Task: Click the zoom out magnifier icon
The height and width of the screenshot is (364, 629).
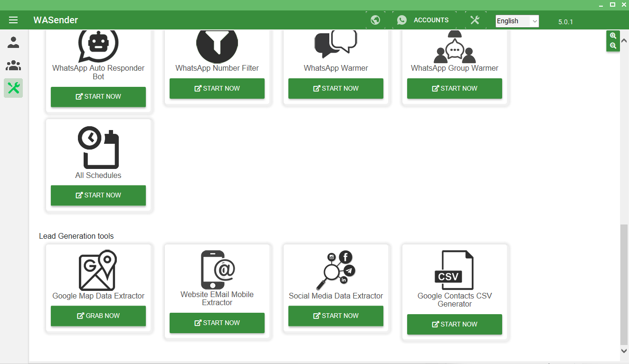Action: [x=613, y=46]
